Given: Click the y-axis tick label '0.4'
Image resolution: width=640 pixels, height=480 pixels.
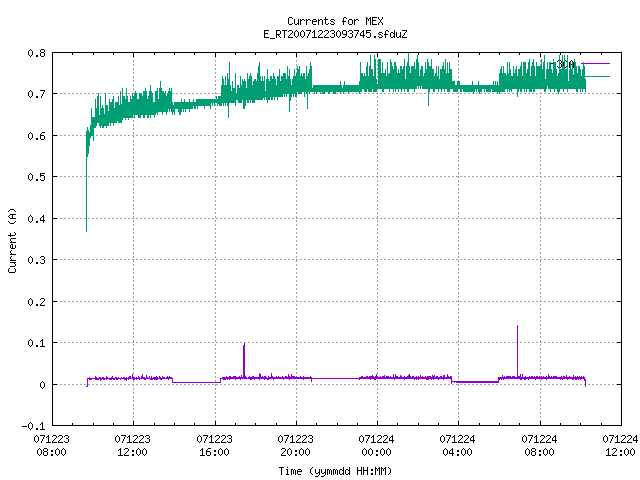Looking at the screenshot, I should [36, 219].
